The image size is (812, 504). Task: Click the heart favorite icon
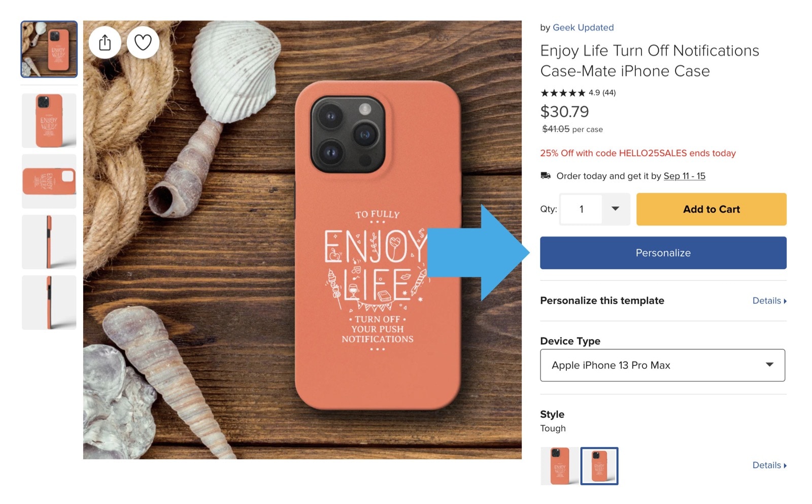pyautogui.click(x=143, y=43)
